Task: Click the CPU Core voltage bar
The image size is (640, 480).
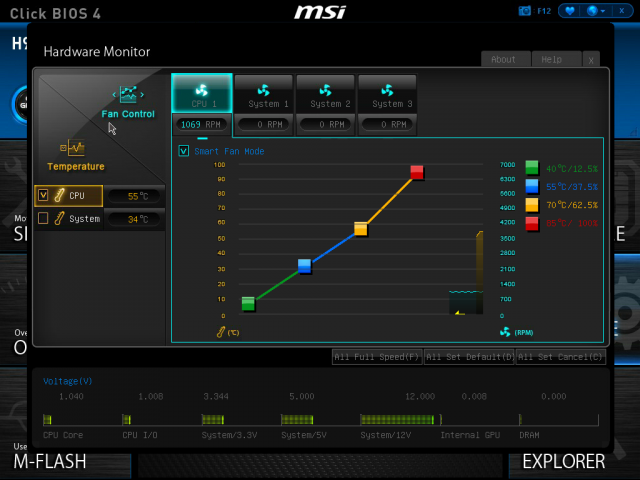Action: [x=47, y=420]
